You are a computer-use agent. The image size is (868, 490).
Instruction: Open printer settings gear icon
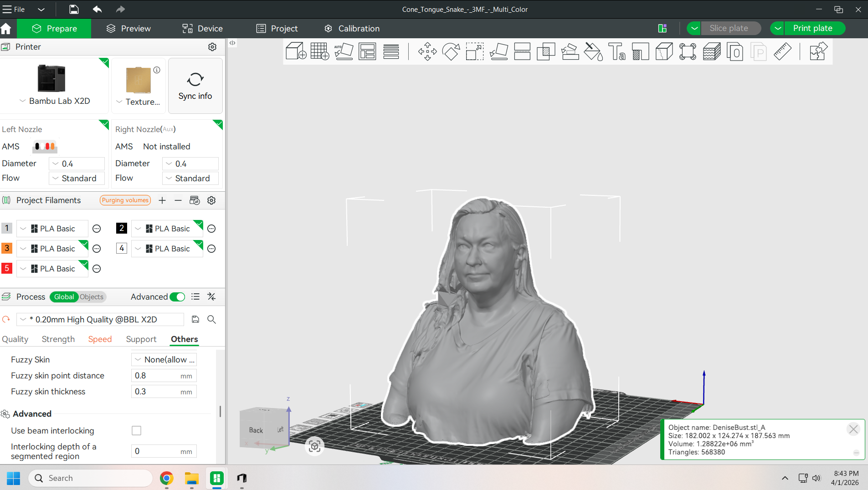click(x=212, y=47)
